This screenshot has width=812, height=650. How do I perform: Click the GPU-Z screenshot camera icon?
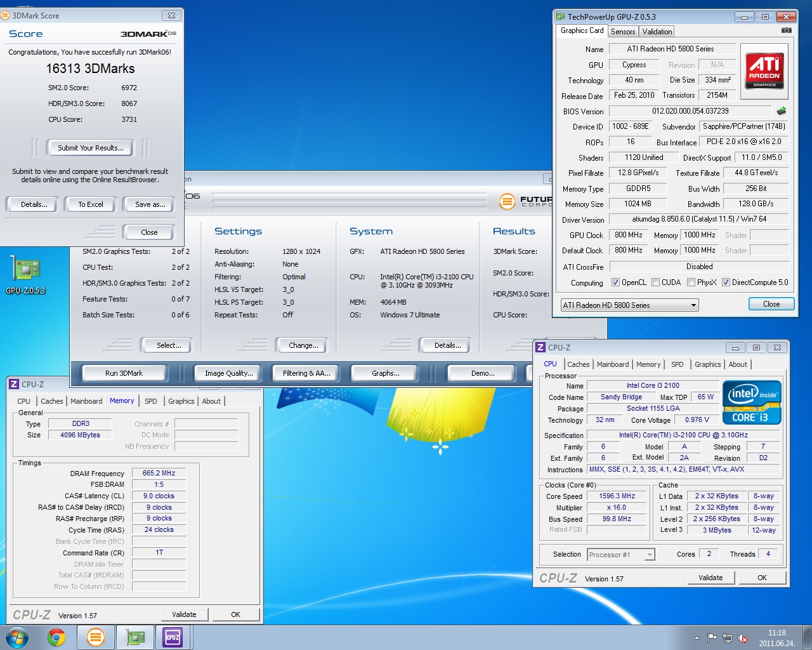click(x=786, y=30)
